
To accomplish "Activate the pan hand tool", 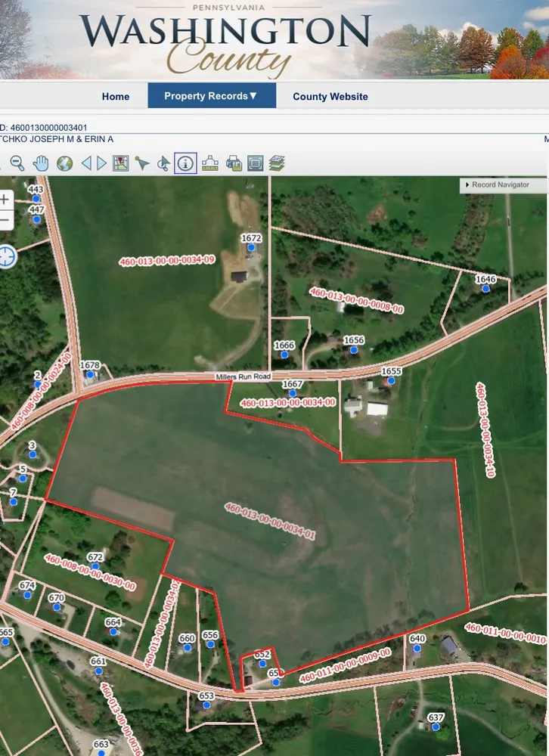I will coord(40,163).
